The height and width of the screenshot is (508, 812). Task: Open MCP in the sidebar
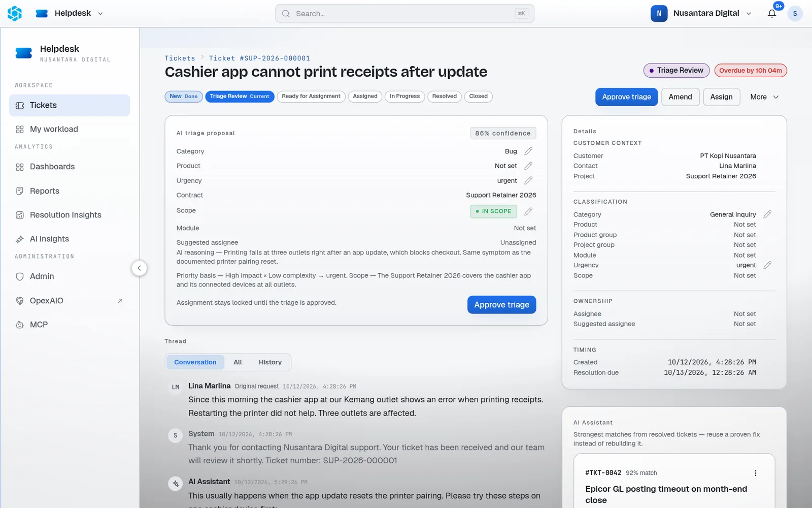click(70, 325)
